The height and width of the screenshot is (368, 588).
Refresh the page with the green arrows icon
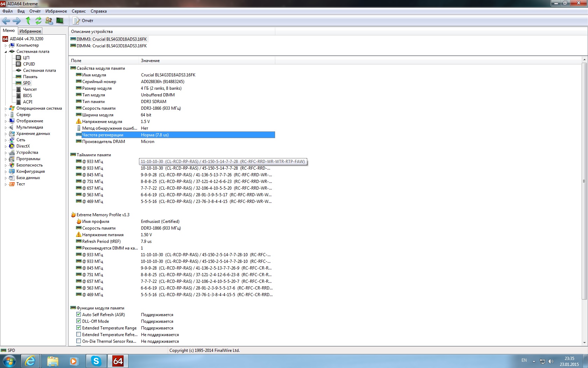pyautogui.click(x=38, y=21)
